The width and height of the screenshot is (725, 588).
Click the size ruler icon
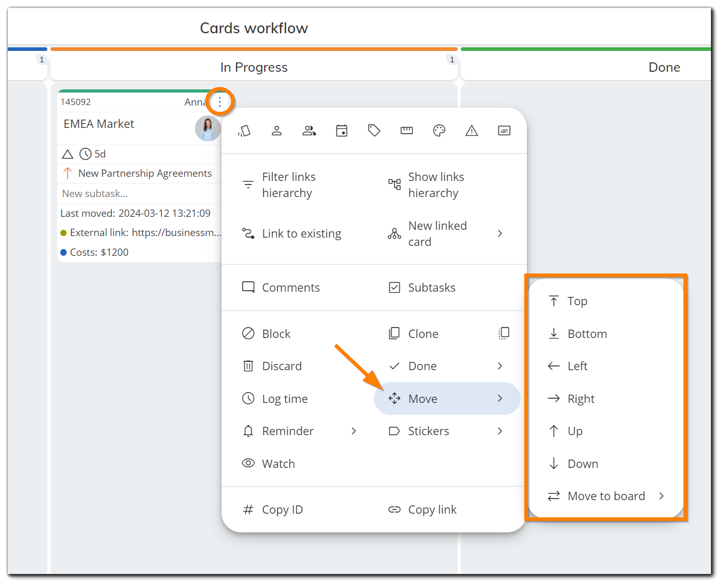[407, 131]
